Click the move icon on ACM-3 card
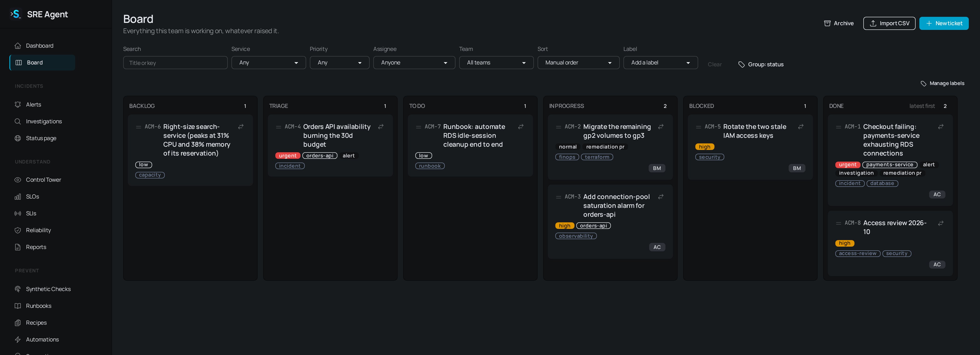Image resolution: width=980 pixels, height=355 pixels. pos(661,197)
